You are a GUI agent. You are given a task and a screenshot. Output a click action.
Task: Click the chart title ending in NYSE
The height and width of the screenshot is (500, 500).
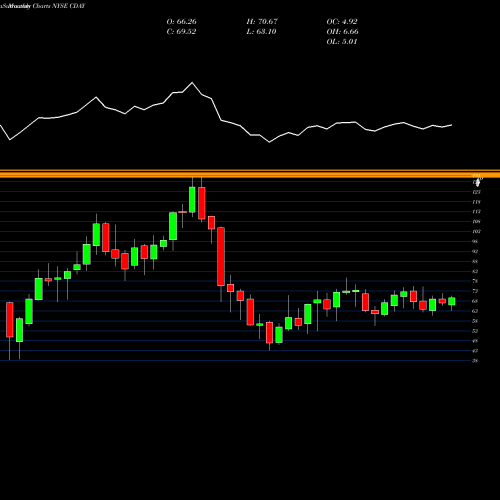[43, 6]
